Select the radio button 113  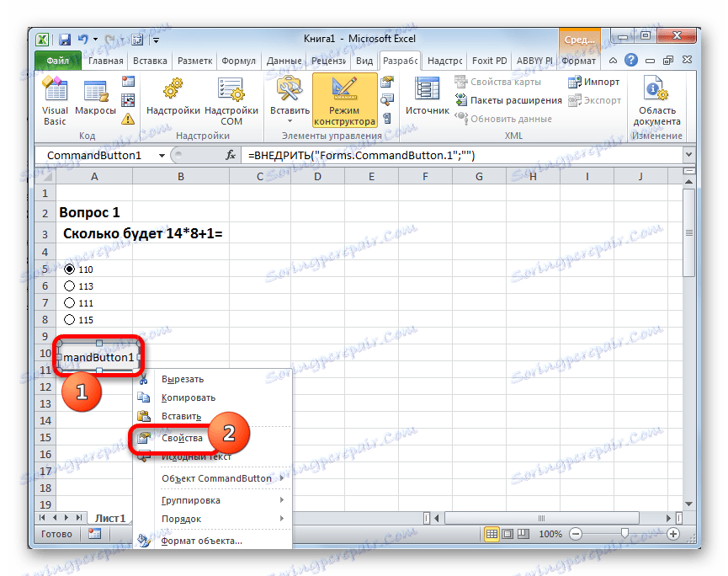(x=69, y=285)
